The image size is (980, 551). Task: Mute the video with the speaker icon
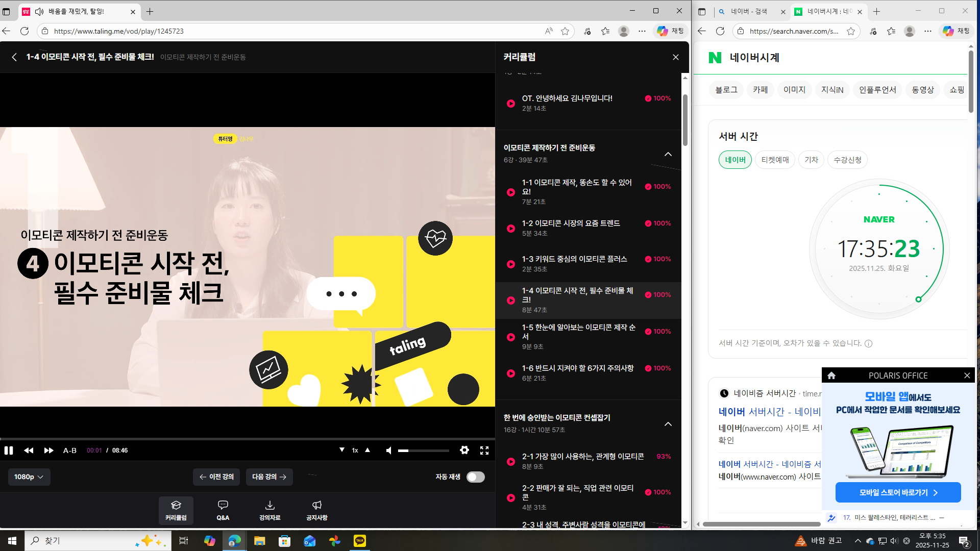click(389, 450)
